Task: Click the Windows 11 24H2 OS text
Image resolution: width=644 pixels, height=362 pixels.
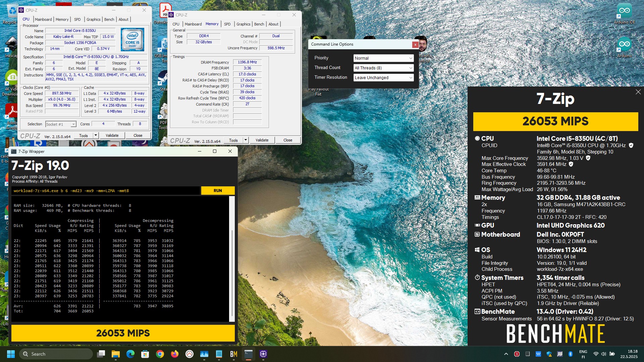Action: pos(561,250)
